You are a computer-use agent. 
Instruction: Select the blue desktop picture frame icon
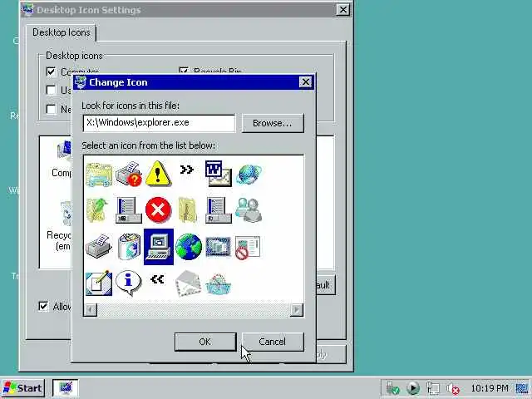218,247
